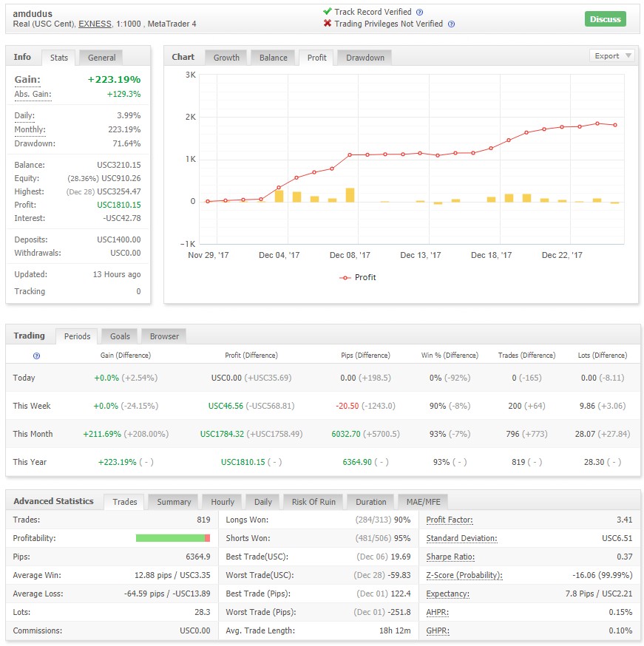Toggle the Profit series in chart legend
This screenshot has height=646, width=644.
[358, 277]
